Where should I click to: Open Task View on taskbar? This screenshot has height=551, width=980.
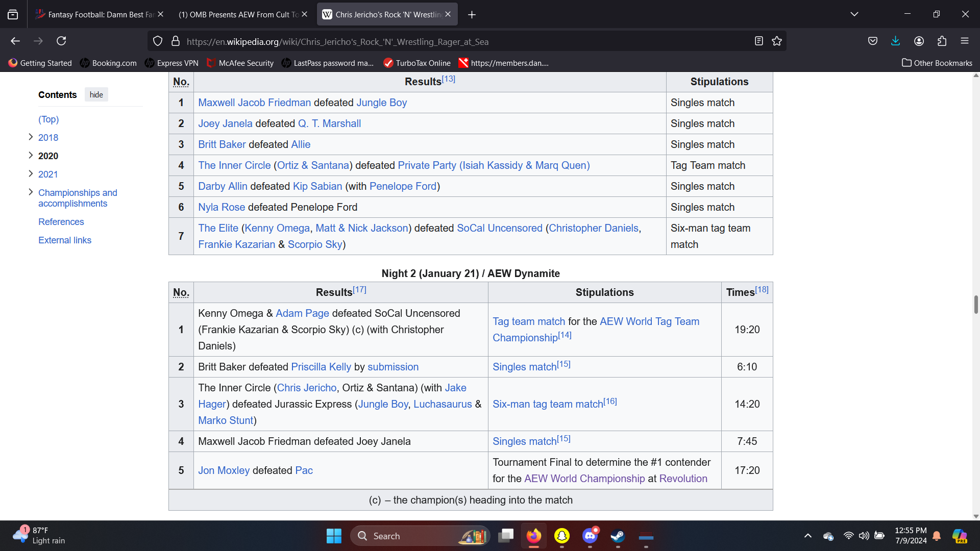pos(506,536)
